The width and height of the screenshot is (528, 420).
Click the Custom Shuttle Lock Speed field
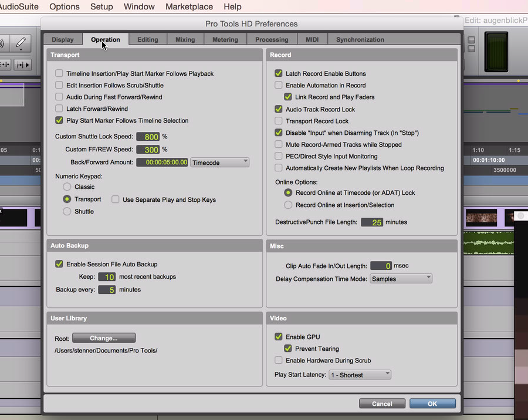[x=148, y=137]
